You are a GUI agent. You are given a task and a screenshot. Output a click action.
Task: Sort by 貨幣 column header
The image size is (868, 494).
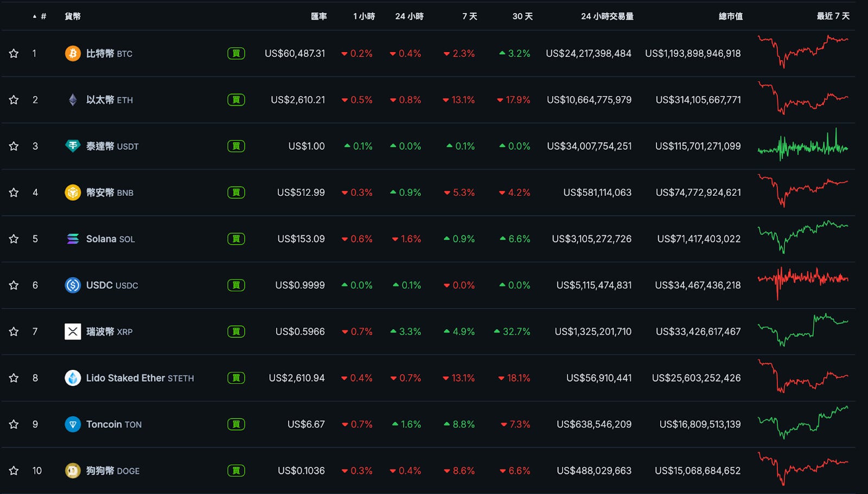click(73, 16)
